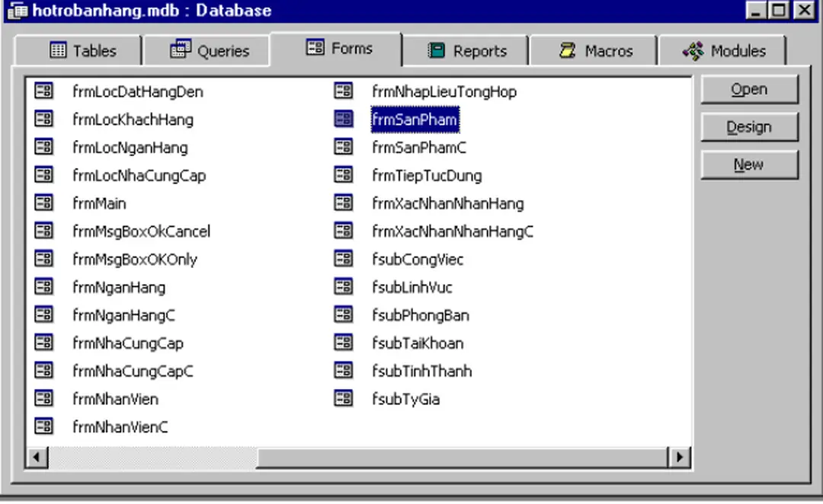Select the fsubTaiKhoan form

point(418,343)
